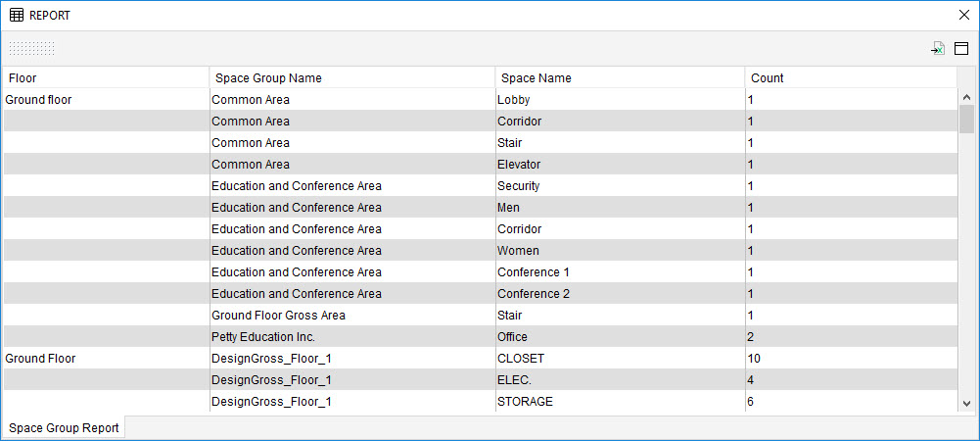Sort by the Floor column header
Image resolution: width=980 pixels, height=441 pixels.
pyautogui.click(x=106, y=78)
